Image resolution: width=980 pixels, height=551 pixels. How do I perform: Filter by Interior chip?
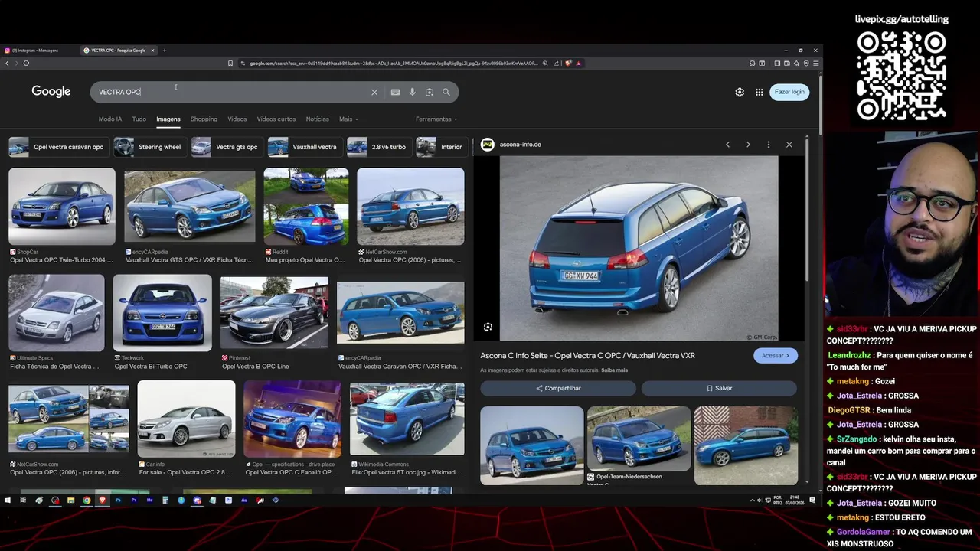[x=440, y=147]
